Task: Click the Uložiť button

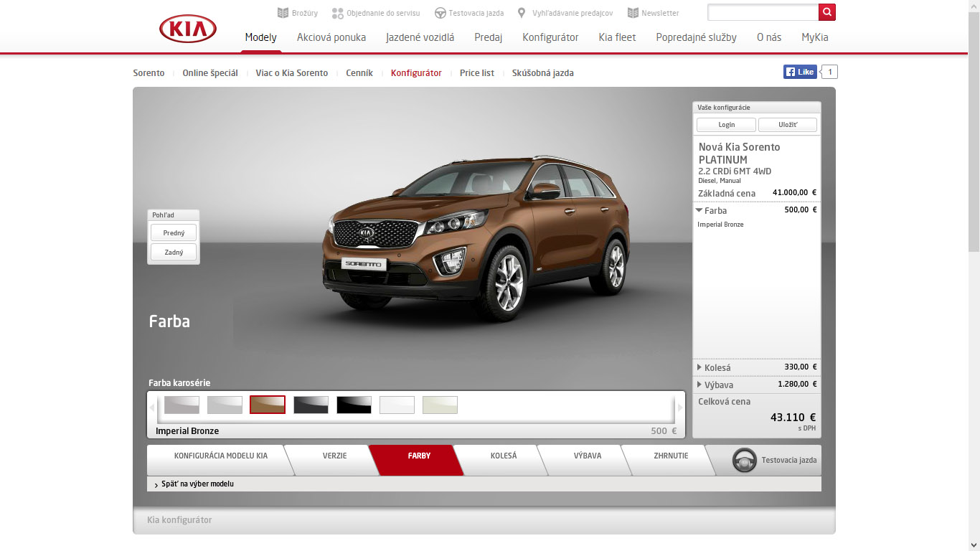Action: coord(787,125)
